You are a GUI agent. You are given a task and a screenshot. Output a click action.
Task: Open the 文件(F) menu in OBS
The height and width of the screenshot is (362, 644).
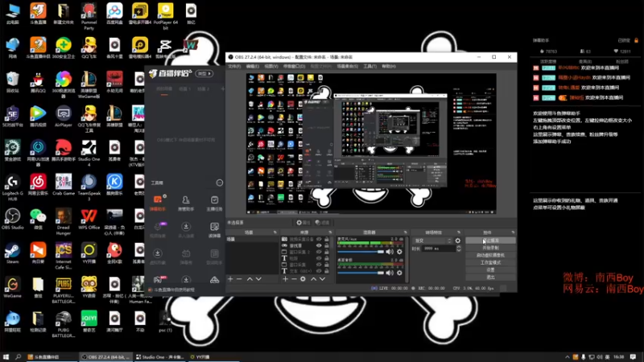[234, 66]
